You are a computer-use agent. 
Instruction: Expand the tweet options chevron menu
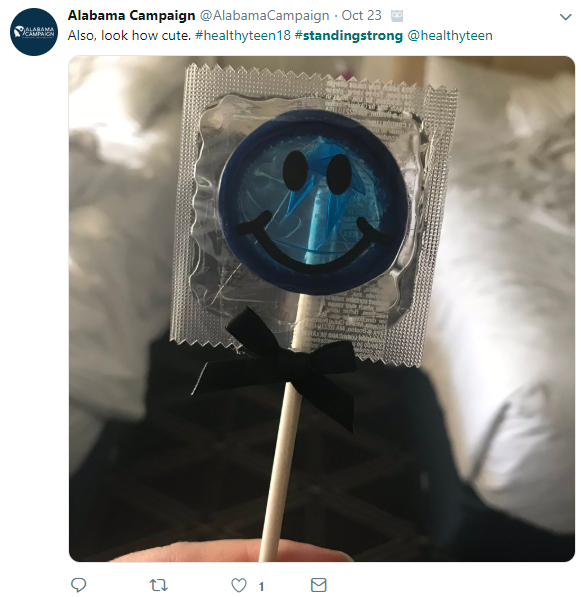pos(565,17)
